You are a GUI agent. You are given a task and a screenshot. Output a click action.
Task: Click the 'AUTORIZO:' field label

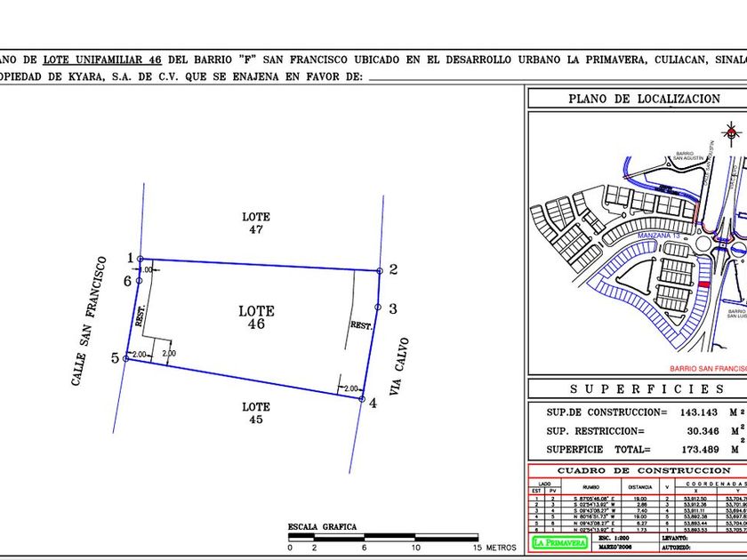(677, 548)
